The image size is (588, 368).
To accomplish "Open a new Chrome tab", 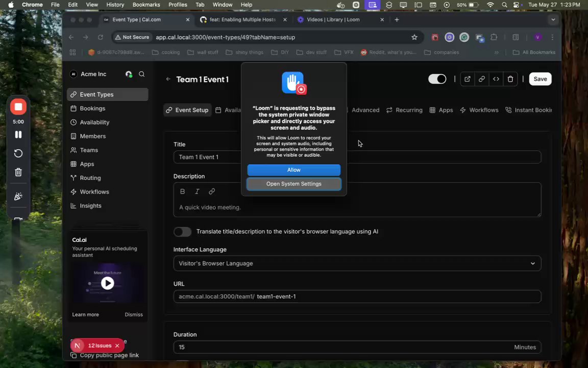I will 397,19.
